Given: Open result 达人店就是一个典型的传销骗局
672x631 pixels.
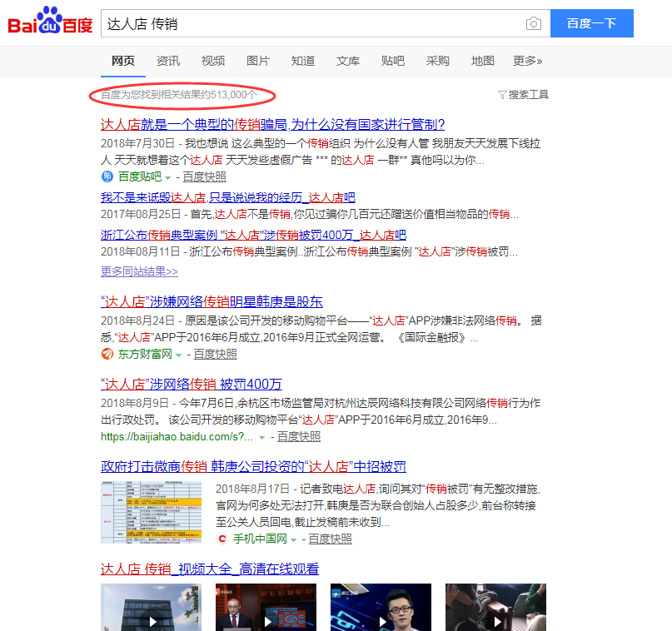Looking at the screenshot, I should point(272,125).
